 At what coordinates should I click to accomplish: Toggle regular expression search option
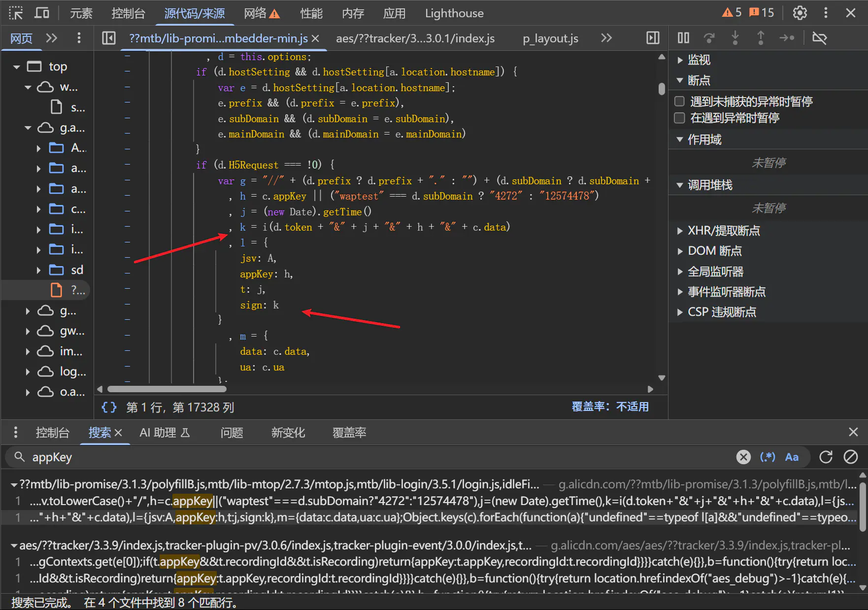coord(768,457)
